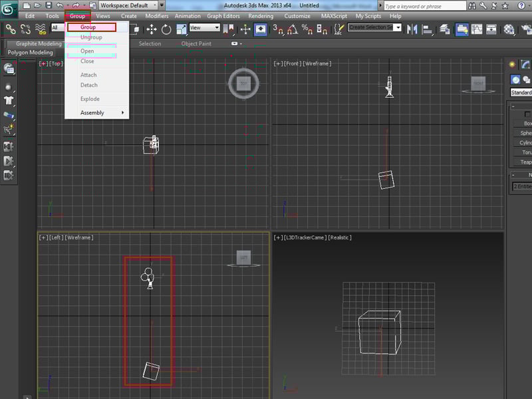
Task: Select the Select and Scale tool
Action: pos(182,29)
